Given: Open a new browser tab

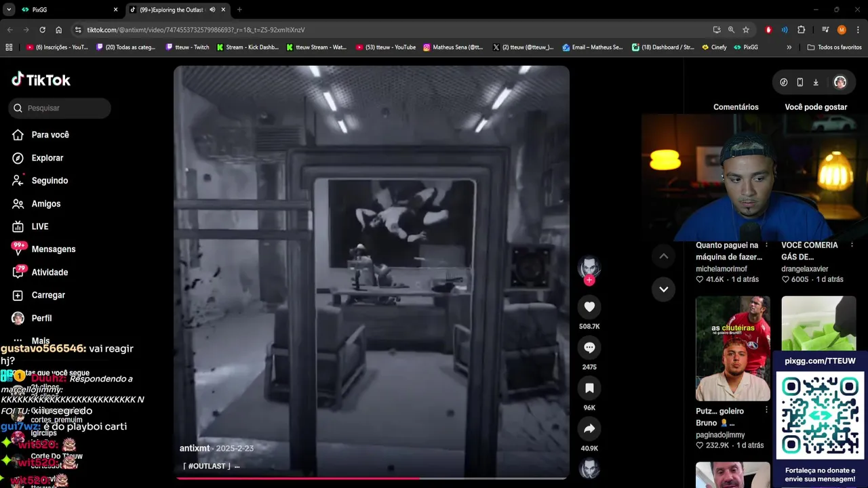Looking at the screenshot, I should pos(239,9).
